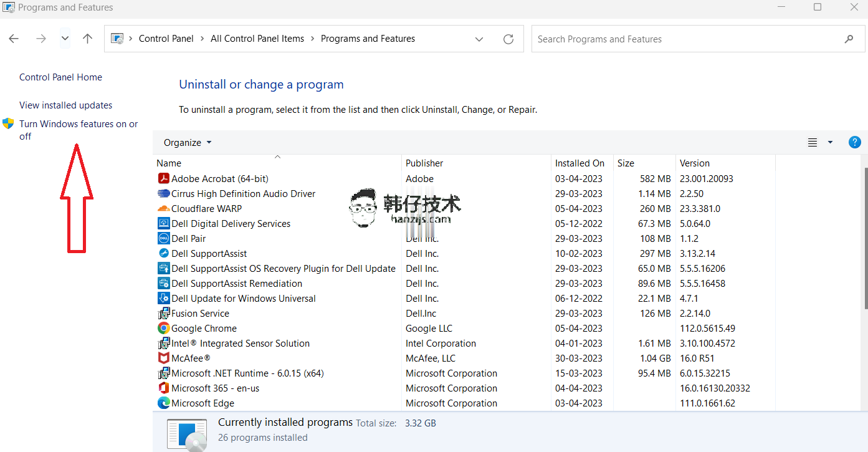The width and height of the screenshot is (868, 452).
Task: Click the Cirrus High Definition Audio Driver icon
Action: (x=164, y=194)
